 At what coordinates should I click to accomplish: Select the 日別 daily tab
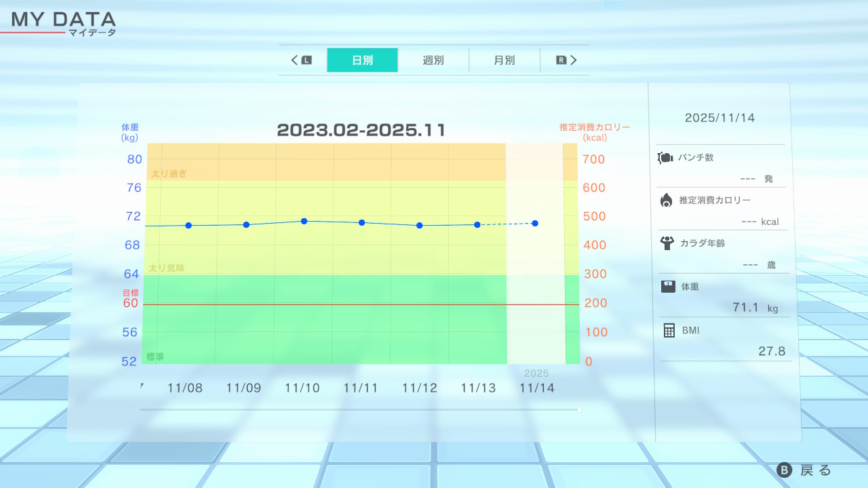point(362,60)
